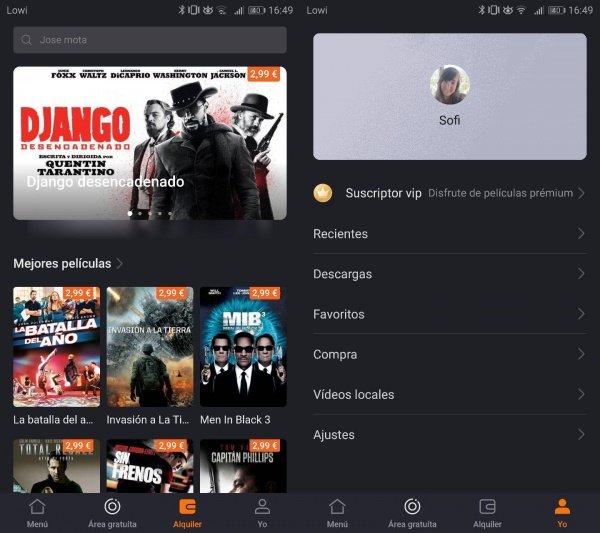Viewport: 600px width, 533px height.
Task: Open the Capitán Phillips poster
Action: point(243,466)
